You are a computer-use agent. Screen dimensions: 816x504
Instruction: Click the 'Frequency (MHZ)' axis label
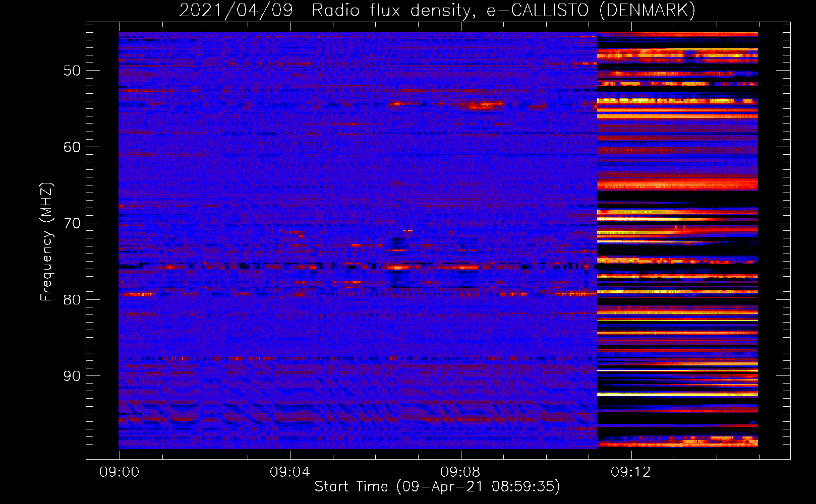pos(46,242)
